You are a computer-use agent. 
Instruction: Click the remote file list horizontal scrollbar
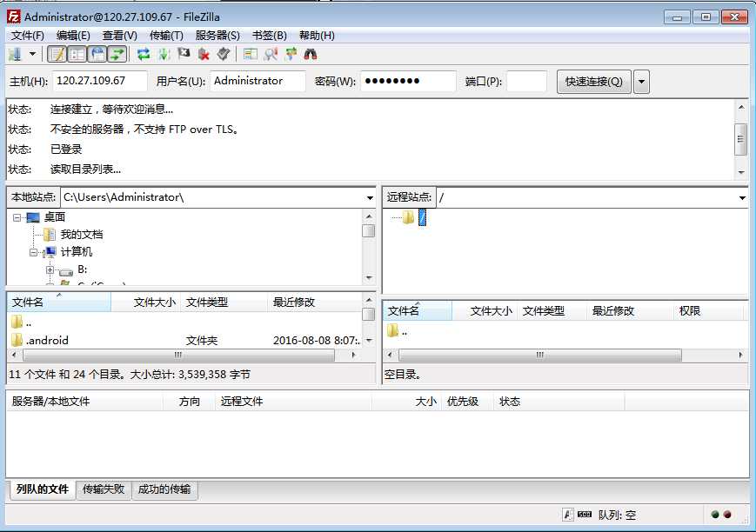click(x=539, y=356)
